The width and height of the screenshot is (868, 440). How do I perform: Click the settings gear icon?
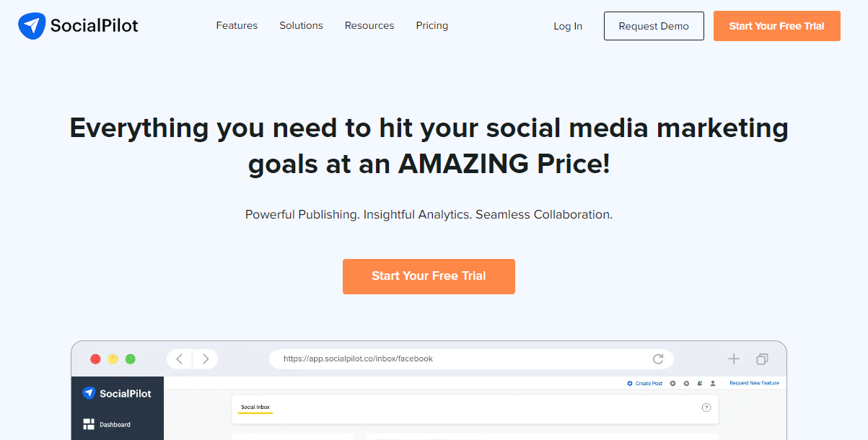click(x=686, y=383)
